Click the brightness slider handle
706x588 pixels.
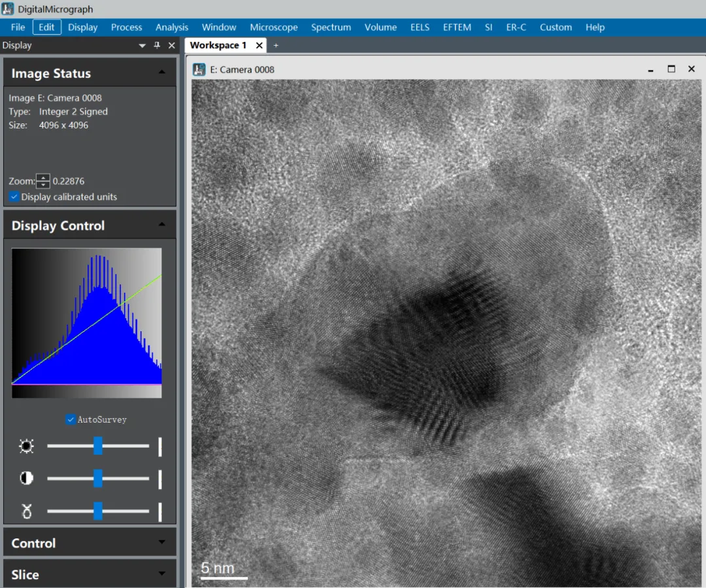point(98,446)
